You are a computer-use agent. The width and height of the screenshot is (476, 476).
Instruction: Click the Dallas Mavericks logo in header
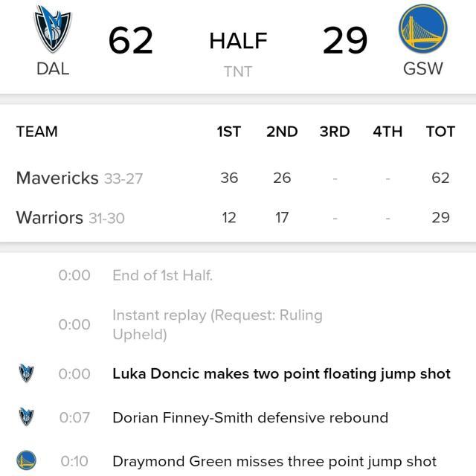tap(54, 30)
